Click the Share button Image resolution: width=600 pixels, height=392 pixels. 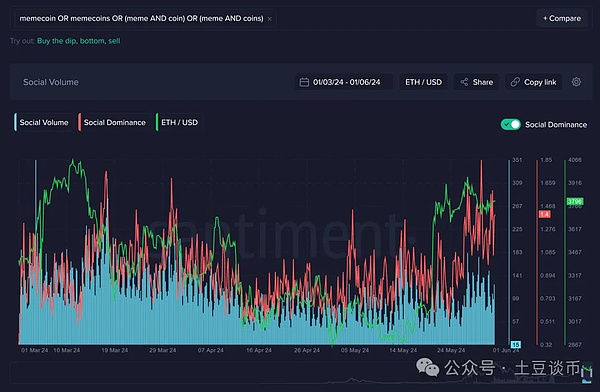point(476,82)
